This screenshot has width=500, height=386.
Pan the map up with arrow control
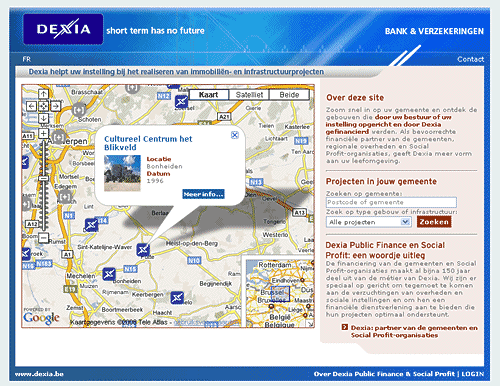tap(43, 94)
